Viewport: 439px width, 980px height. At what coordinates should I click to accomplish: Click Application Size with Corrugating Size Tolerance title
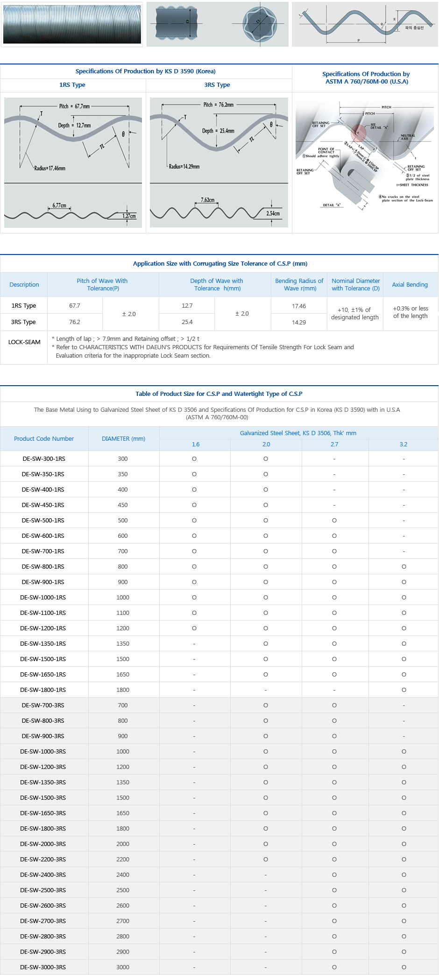220,264
